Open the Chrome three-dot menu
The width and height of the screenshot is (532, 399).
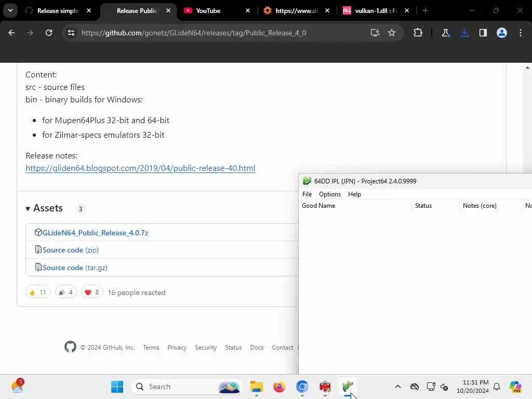click(x=521, y=33)
